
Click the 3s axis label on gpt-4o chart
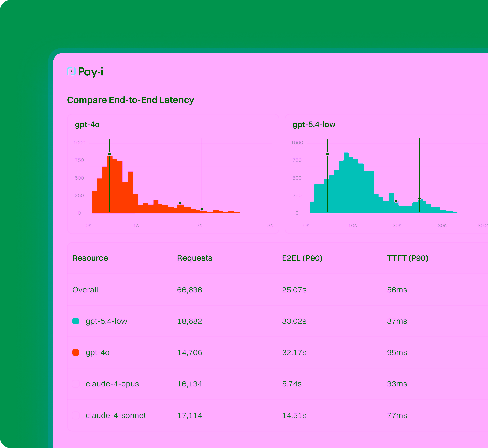coord(270,226)
